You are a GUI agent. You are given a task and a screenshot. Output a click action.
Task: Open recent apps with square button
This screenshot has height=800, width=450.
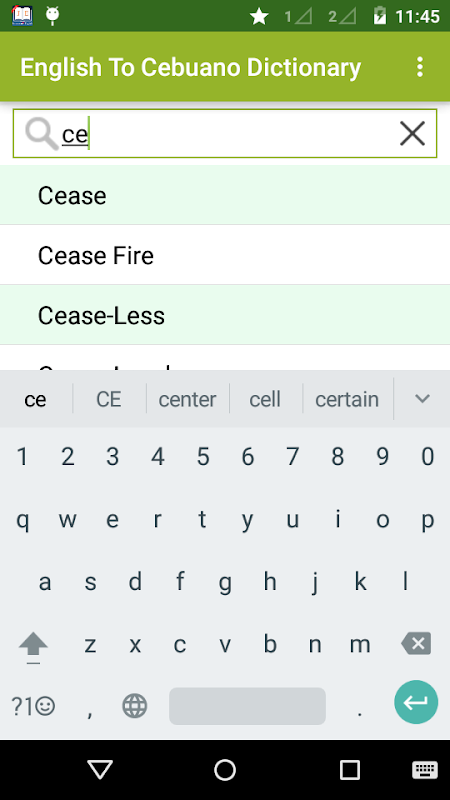click(350, 769)
